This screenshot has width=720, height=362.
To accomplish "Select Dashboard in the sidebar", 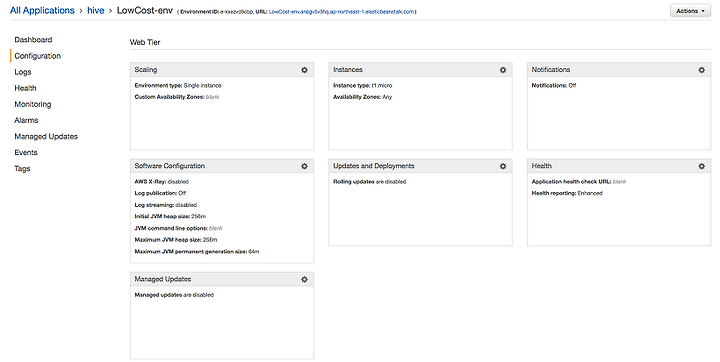I will (33, 40).
